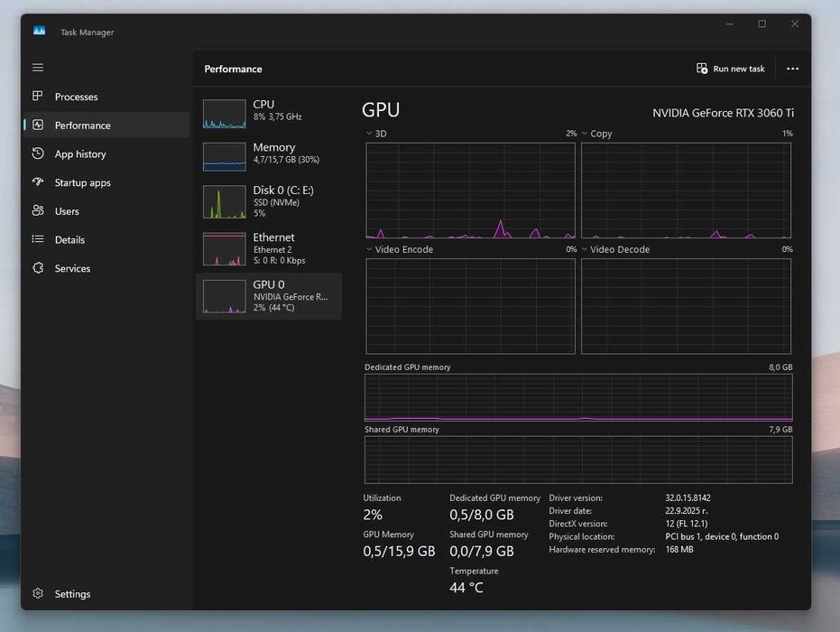Open the Video Encode engine dropdown

368,249
